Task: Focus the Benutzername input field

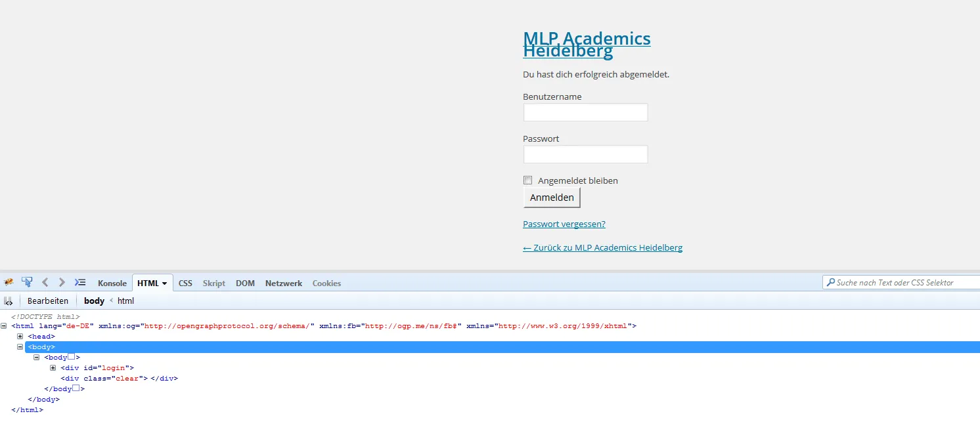Action: click(586, 112)
